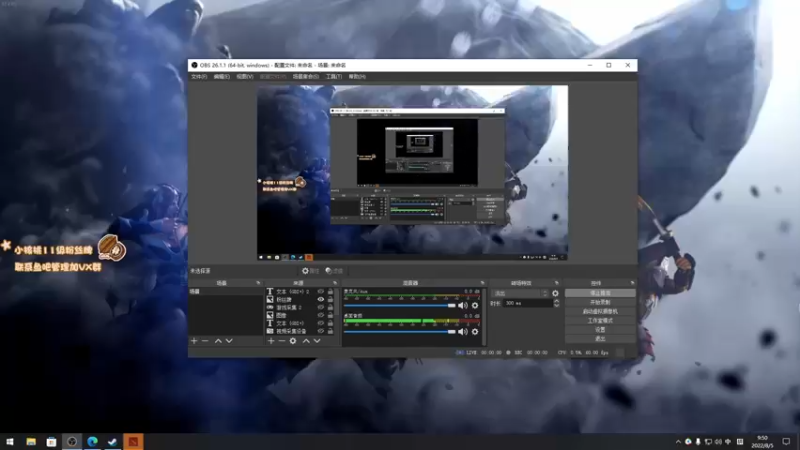Open File Explorer from the taskbar
Image resolution: width=800 pixels, height=450 pixels.
(31, 441)
